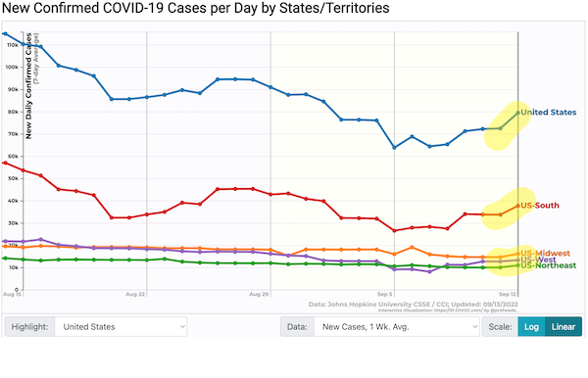Click the Aug 29 date axis label

(259, 294)
